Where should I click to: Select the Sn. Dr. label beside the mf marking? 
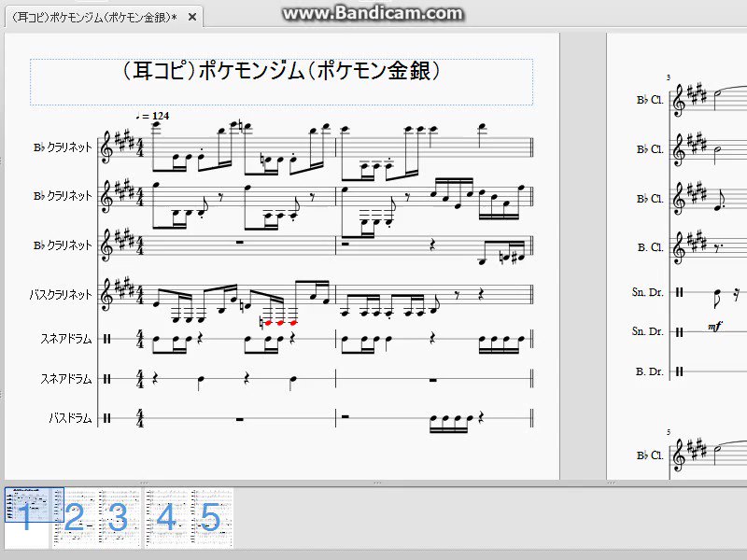click(647, 331)
